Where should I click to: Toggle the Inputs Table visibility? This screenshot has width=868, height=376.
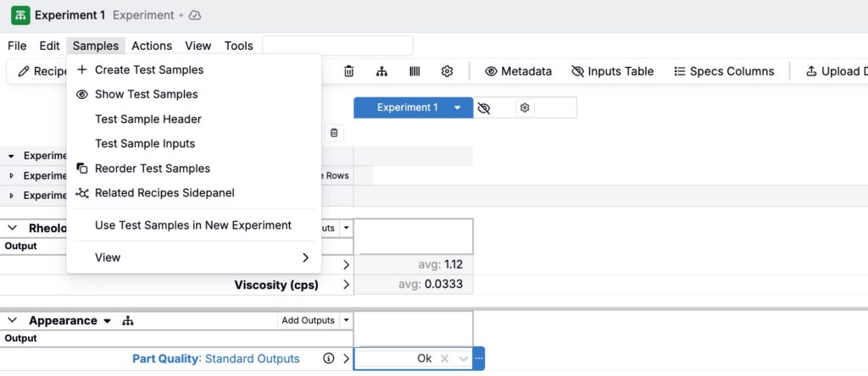[613, 72]
